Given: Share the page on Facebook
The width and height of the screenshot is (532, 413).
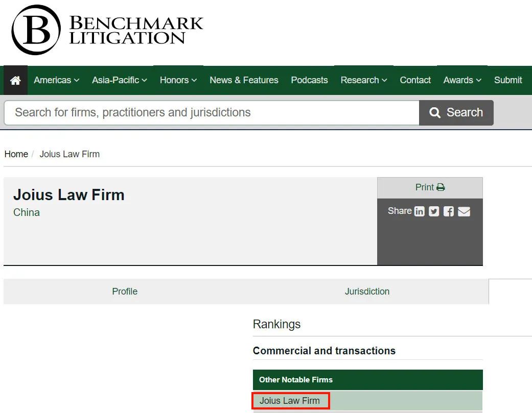Looking at the screenshot, I should coord(449,211).
